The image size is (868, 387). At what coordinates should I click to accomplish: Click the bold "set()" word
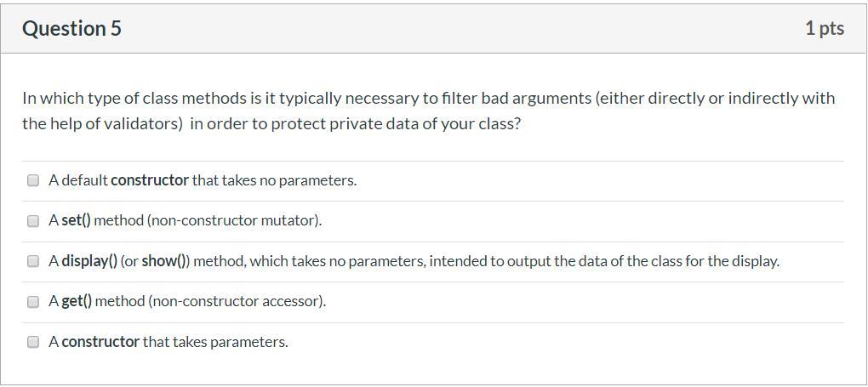(76, 220)
